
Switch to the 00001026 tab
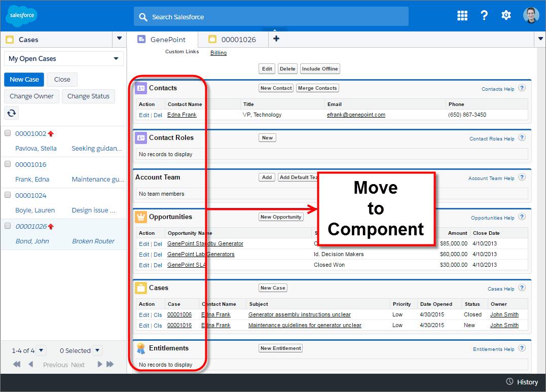pyautogui.click(x=233, y=40)
